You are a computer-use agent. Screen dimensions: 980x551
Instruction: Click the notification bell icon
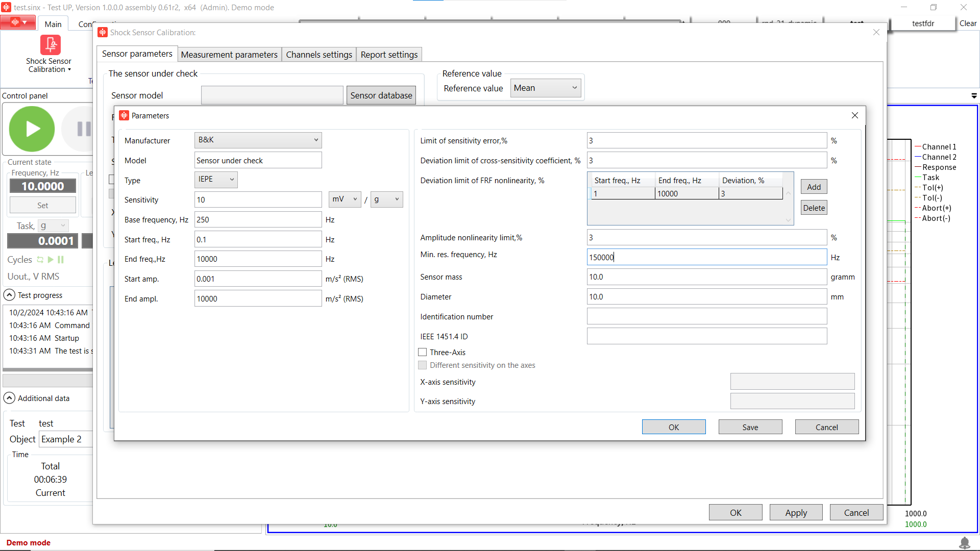tap(965, 543)
